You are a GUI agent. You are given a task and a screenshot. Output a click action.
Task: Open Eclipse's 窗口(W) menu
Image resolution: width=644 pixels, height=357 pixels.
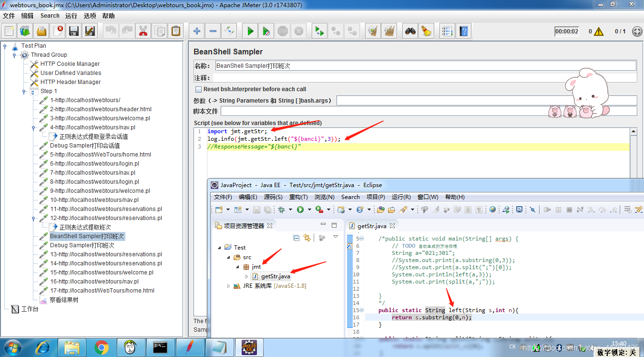click(x=428, y=197)
